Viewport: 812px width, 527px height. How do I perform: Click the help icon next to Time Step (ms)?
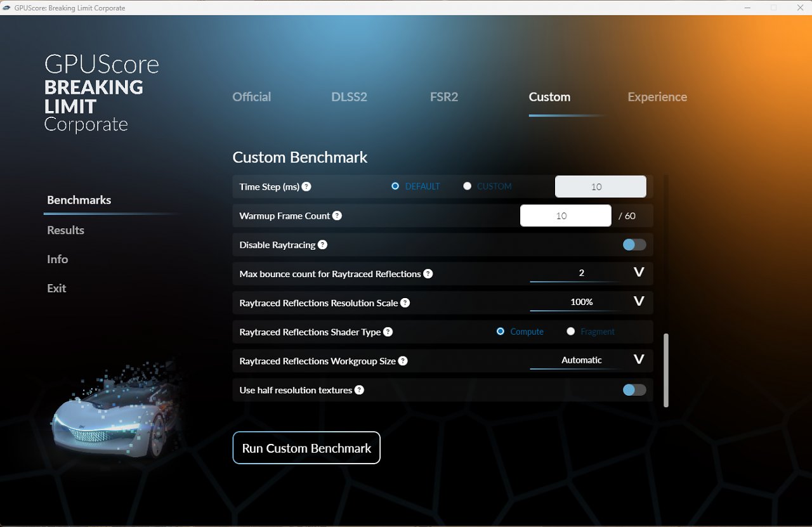point(306,186)
